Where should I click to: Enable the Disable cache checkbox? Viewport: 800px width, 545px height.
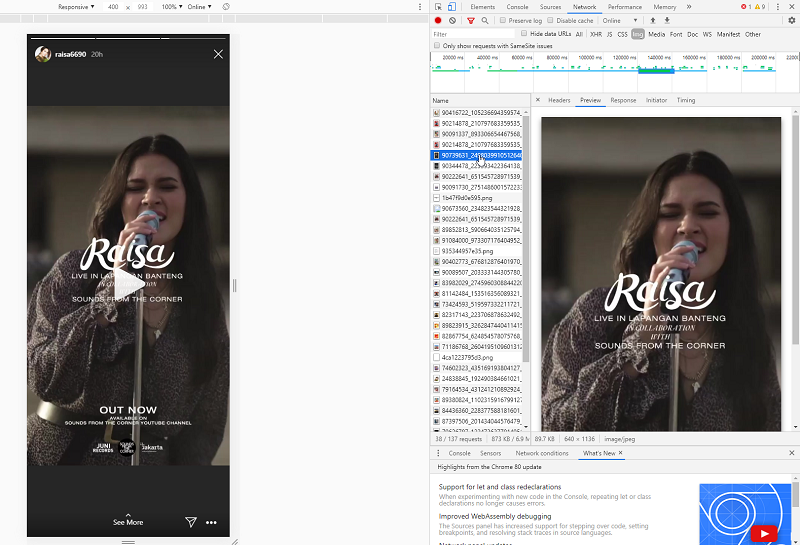(x=550, y=20)
